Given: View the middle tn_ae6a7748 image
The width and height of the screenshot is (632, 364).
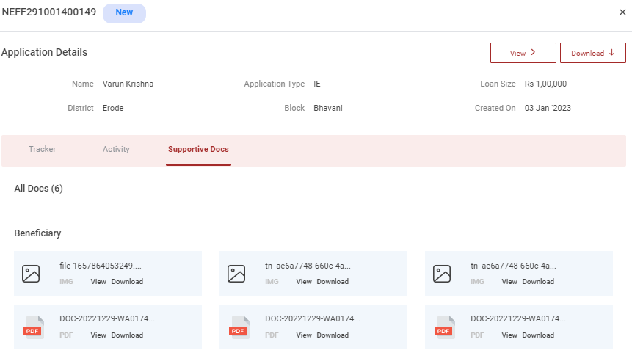Looking at the screenshot, I should tap(304, 282).
